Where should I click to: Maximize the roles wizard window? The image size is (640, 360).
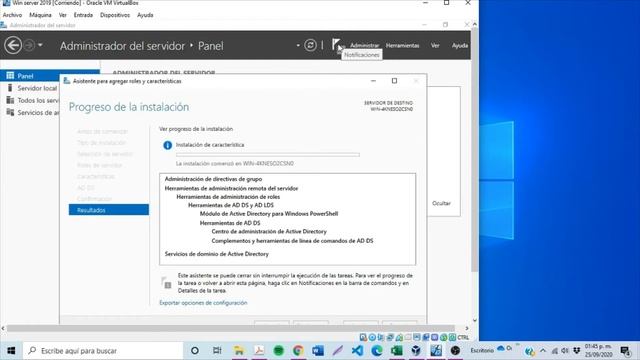[394, 81]
